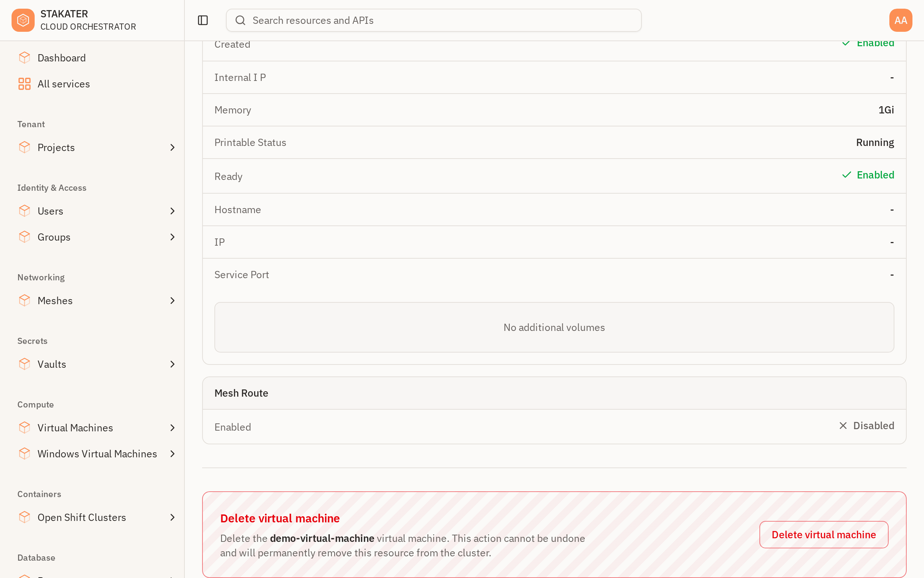Open the Dashboard menu item
This screenshot has height=578, width=924.
92,58
